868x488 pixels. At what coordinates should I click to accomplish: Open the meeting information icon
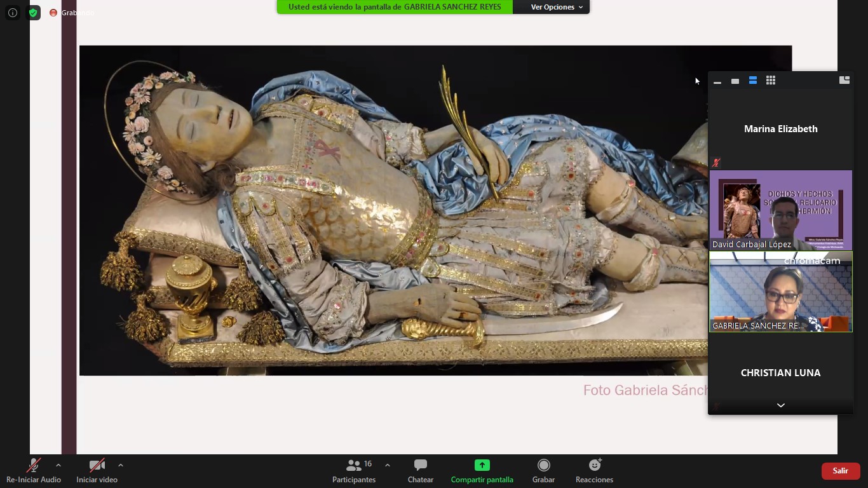point(13,13)
